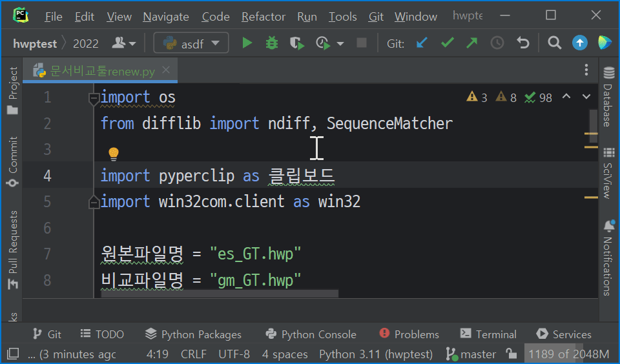Click memory indicator 1189 of 2048M
The height and width of the screenshot is (364, 620).
coord(568,354)
